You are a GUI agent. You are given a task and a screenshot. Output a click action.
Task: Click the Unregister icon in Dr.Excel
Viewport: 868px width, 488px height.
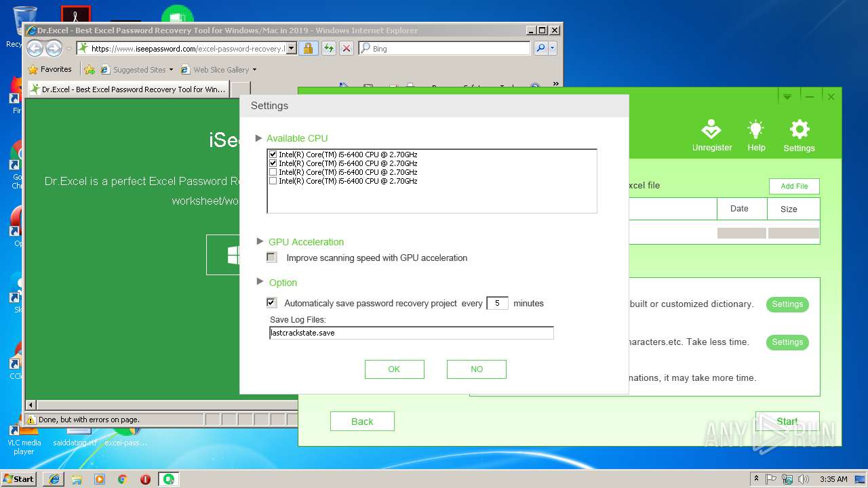712,136
